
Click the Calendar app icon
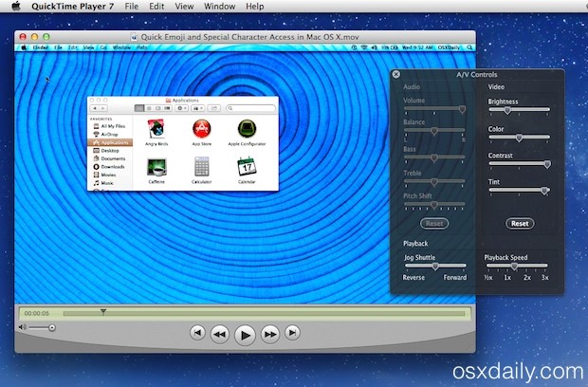point(247,167)
